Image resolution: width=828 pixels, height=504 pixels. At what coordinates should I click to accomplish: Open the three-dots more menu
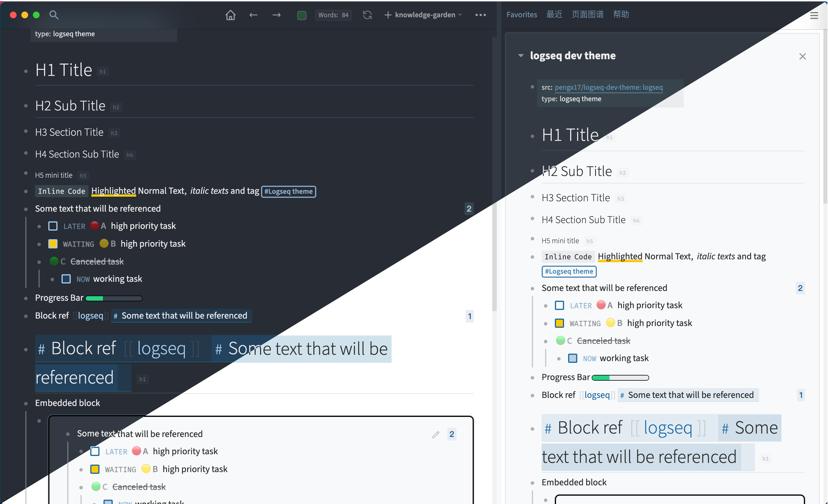[x=480, y=15]
